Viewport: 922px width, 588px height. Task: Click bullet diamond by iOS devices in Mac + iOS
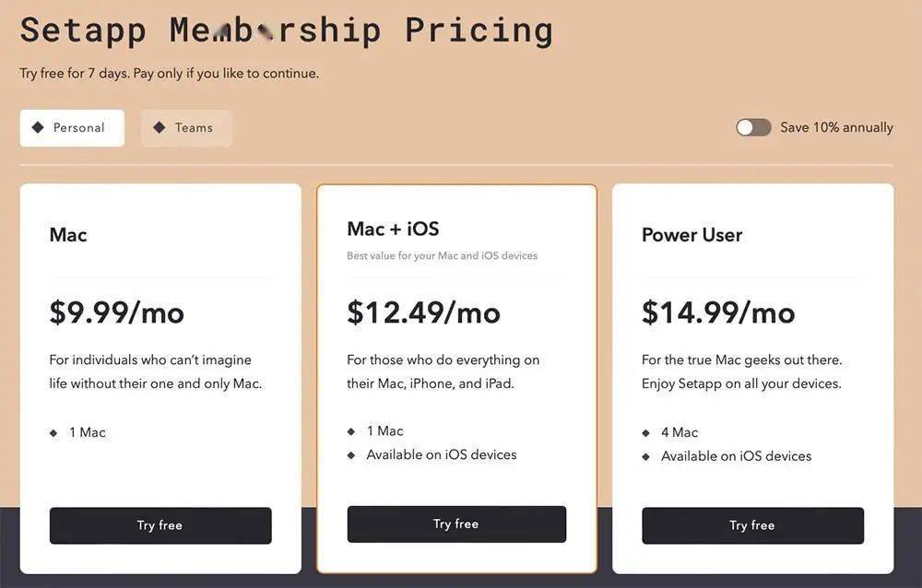(x=351, y=455)
